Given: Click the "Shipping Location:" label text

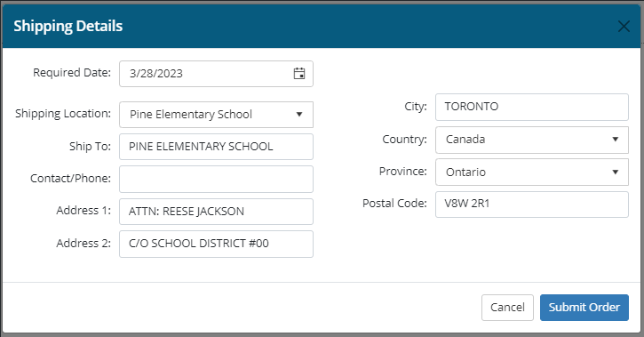Looking at the screenshot, I should [x=63, y=114].
